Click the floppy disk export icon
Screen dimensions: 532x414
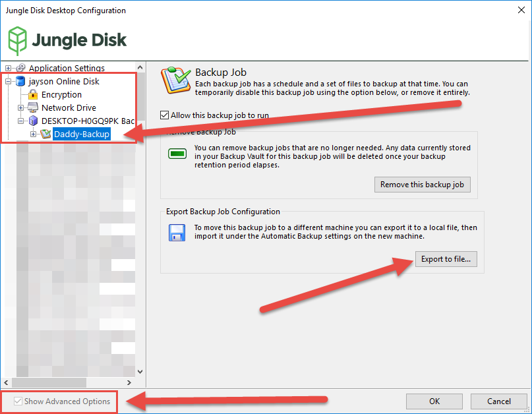tap(177, 233)
